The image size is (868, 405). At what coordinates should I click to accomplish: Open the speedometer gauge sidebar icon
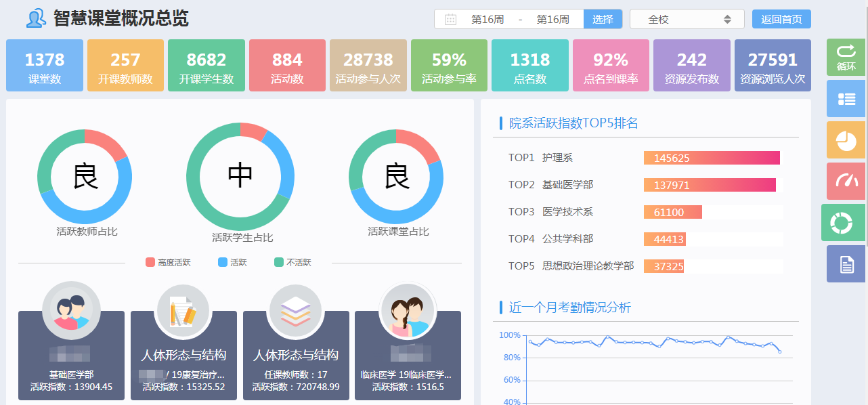846,181
